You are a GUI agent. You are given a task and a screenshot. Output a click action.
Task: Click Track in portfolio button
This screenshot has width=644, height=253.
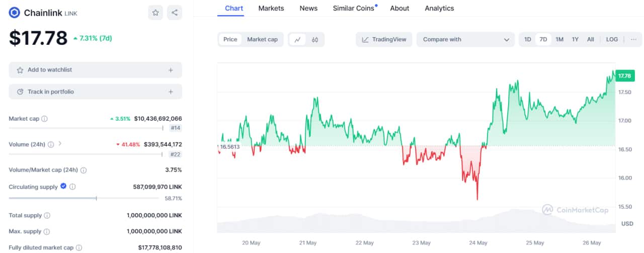pyautogui.click(x=96, y=92)
